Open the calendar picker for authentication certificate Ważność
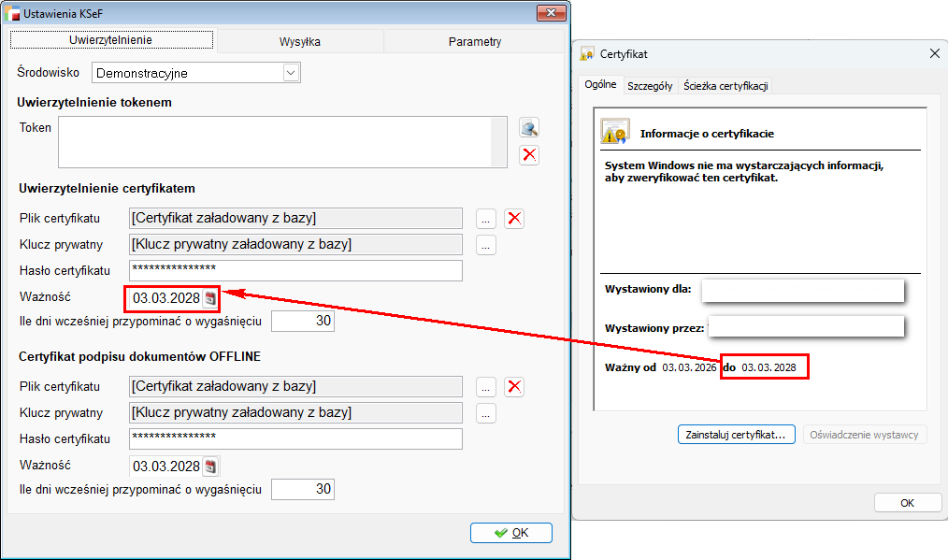 (210, 298)
